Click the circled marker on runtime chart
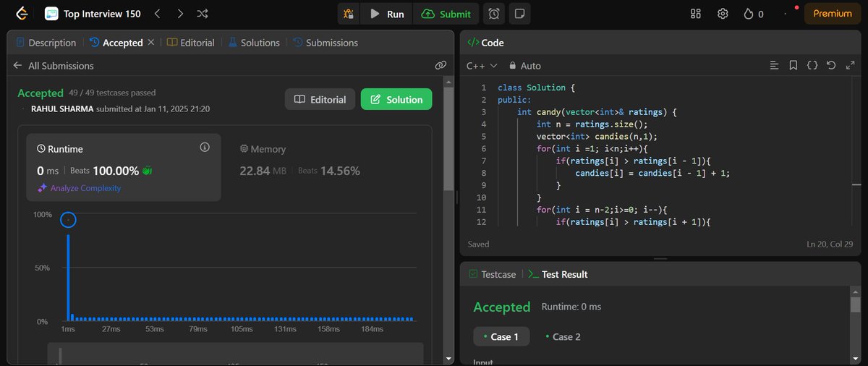The width and height of the screenshot is (868, 366). pyautogui.click(x=68, y=219)
